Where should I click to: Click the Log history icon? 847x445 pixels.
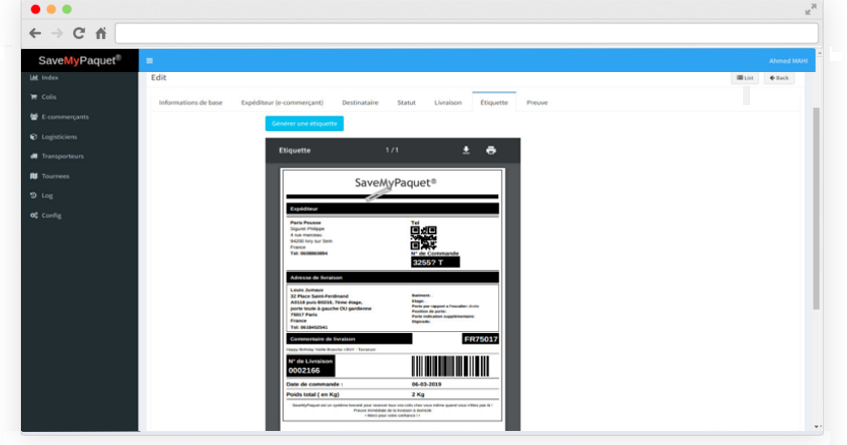click(x=33, y=195)
